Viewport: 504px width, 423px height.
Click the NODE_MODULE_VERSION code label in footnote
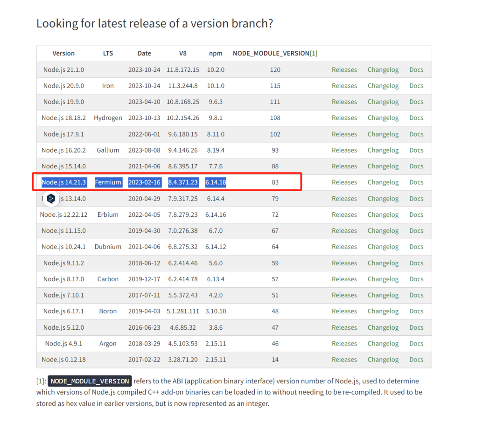point(90,381)
